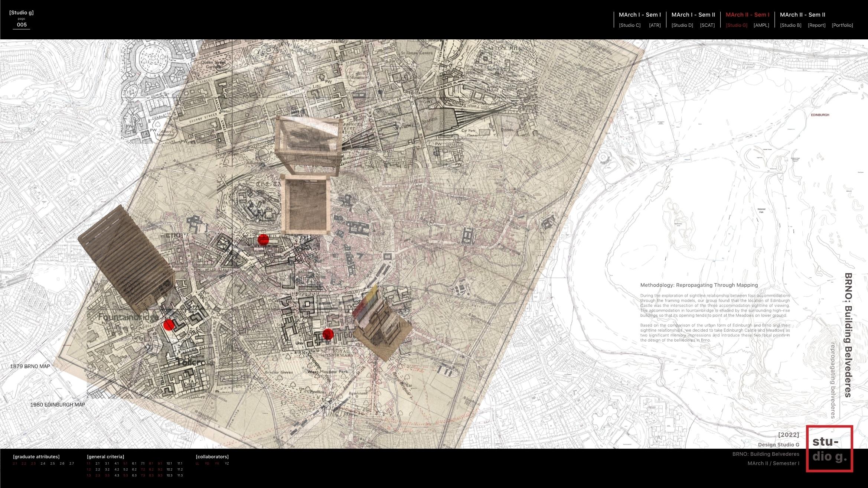Open the [AMPL] link
Image resolution: width=868 pixels, height=488 pixels.
click(761, 25)
